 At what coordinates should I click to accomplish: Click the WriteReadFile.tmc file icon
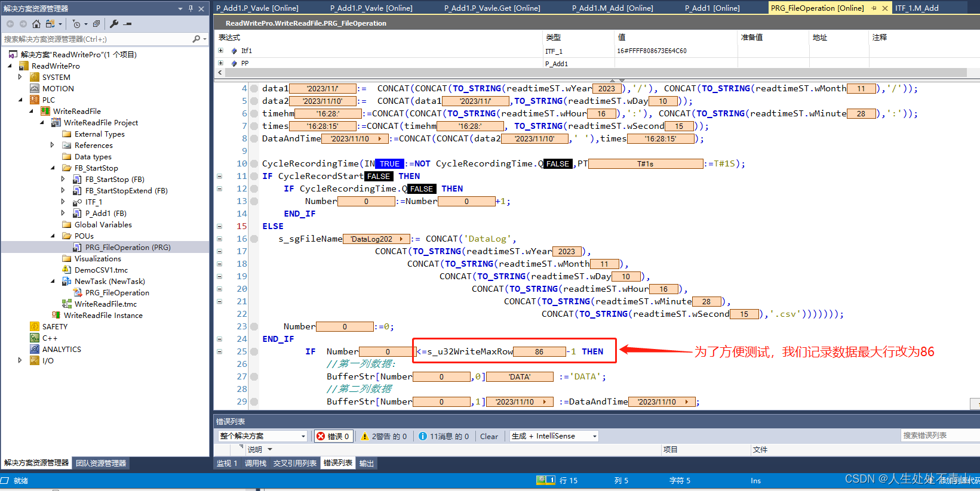tap(67, 304)
